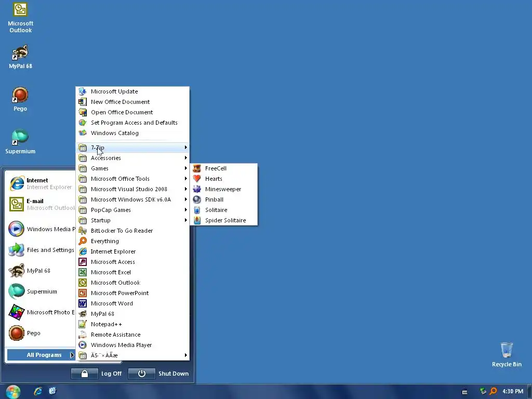Viewport: 532px width, 399px height.
Task: Launch Microsoft Word
Action: [x=132, y=303]
